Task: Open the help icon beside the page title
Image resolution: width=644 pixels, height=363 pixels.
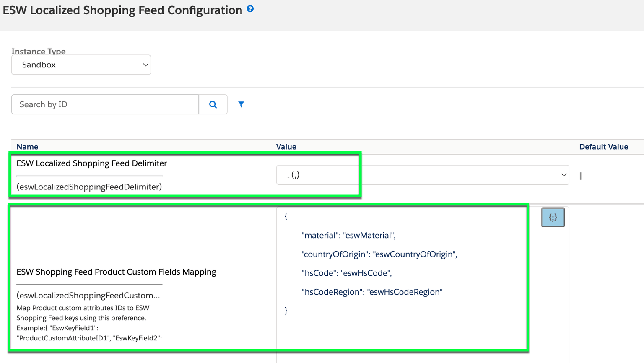Action: pos(250,8)
